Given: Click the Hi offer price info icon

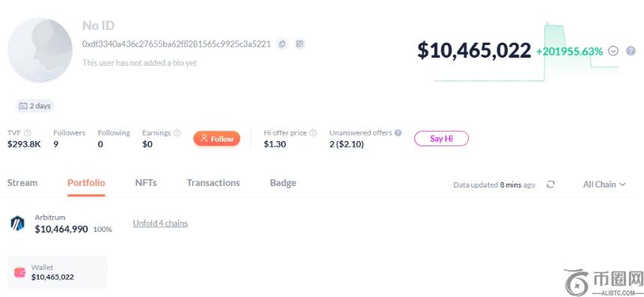Looking at the screenshot, I should tap(313, 133).
